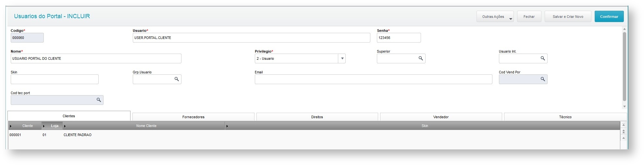This screenshot has width=644, height=165.
Task: Click Salvar e Criar Novo button
Action: (568, 17)
